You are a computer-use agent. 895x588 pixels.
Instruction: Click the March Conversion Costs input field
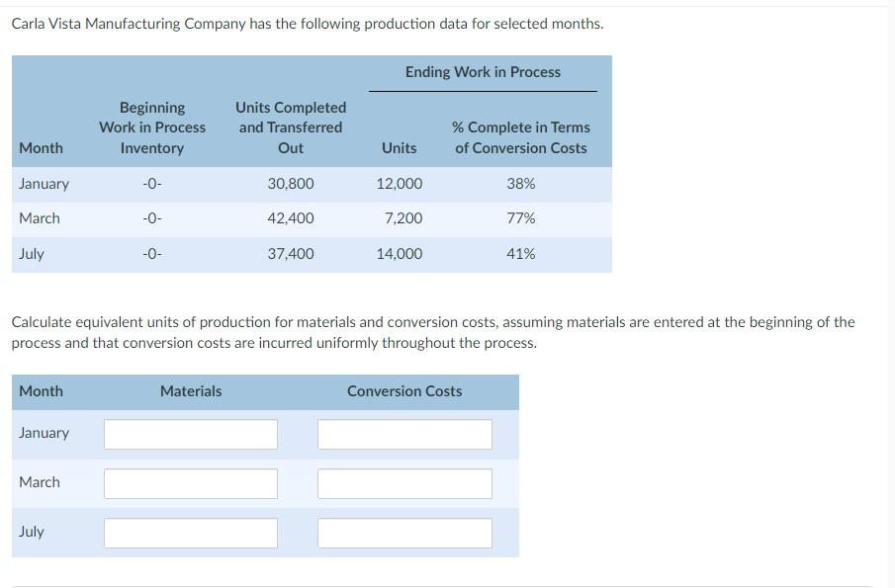(403, 482)
